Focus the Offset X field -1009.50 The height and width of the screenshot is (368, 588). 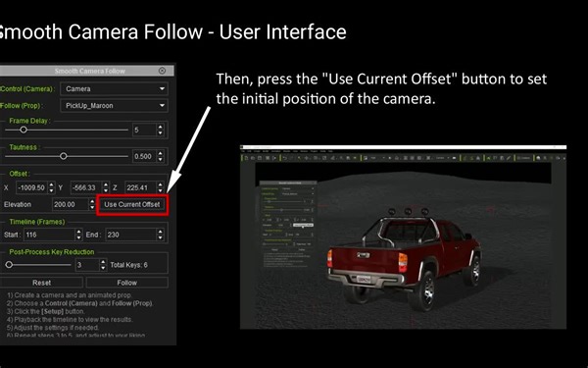32,187
